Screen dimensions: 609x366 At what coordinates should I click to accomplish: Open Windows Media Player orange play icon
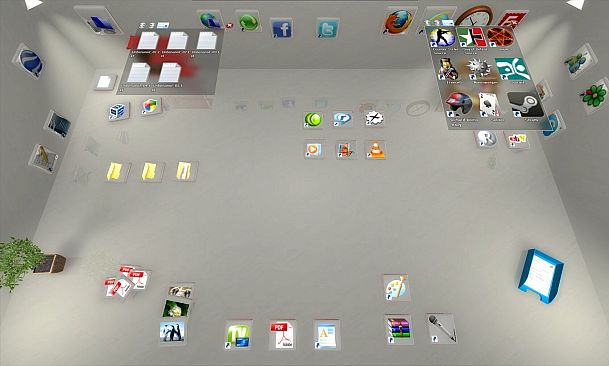coord(313,150)
